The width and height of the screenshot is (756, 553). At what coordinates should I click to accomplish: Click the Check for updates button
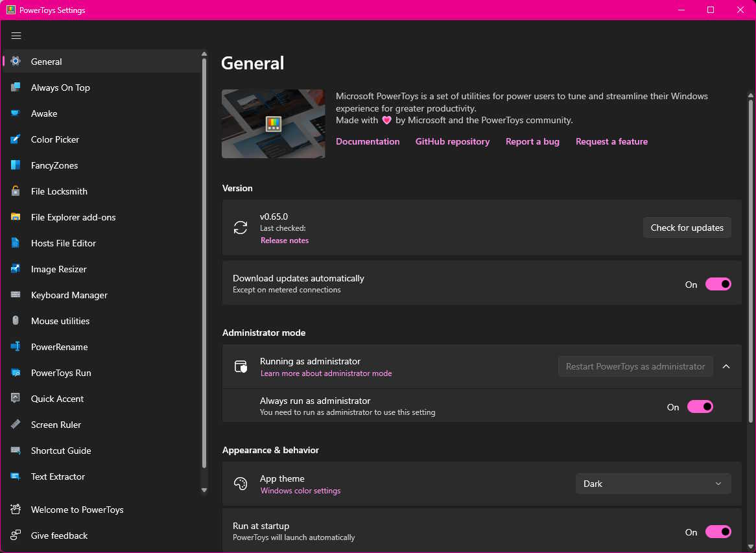pyautogui.click(x=687, y=228)
